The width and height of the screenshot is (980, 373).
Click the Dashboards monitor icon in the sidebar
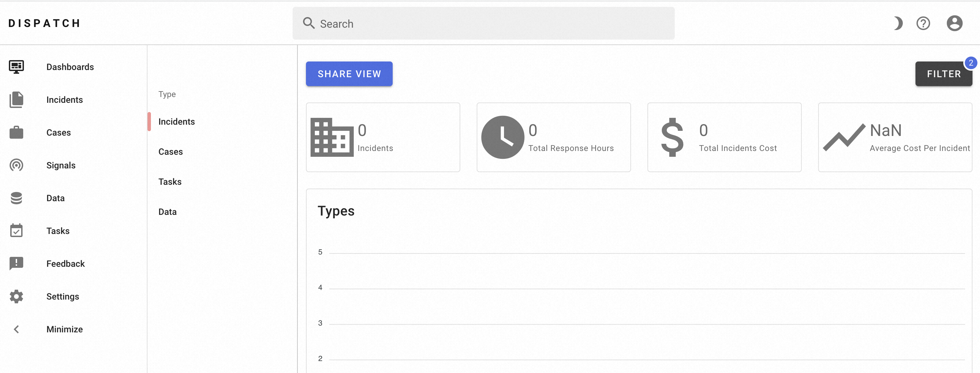click(x=16, y=67)
